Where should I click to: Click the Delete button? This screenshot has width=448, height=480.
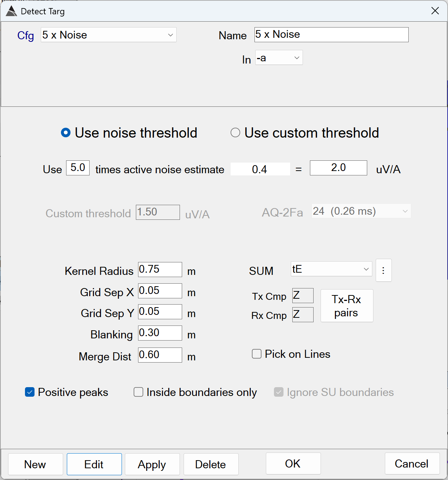[x=211, y=464]
